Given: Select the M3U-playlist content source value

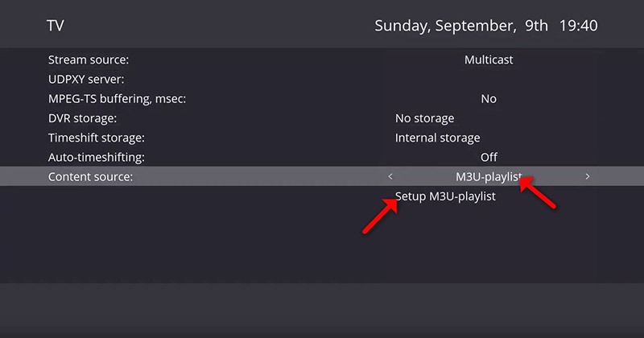Looking at the screenshot, I should tap(489, 176).
